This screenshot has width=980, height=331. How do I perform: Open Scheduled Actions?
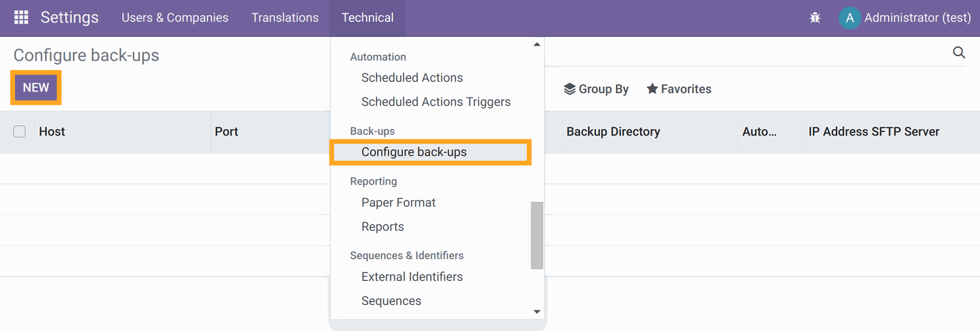pyautogui.click(x=412, y=78)
